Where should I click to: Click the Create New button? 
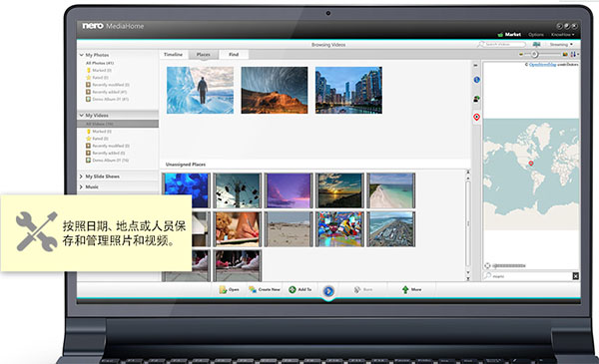[265, 290]
